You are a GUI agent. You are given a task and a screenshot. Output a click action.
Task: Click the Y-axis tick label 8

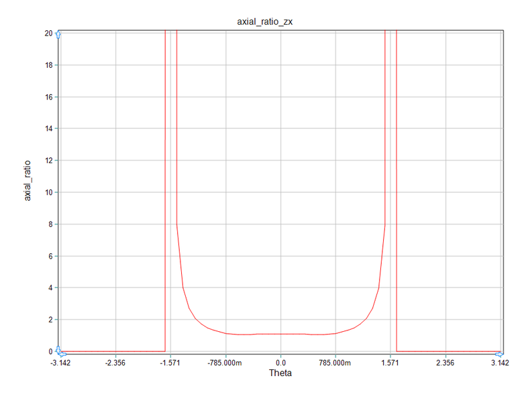(x=50, y=224)
